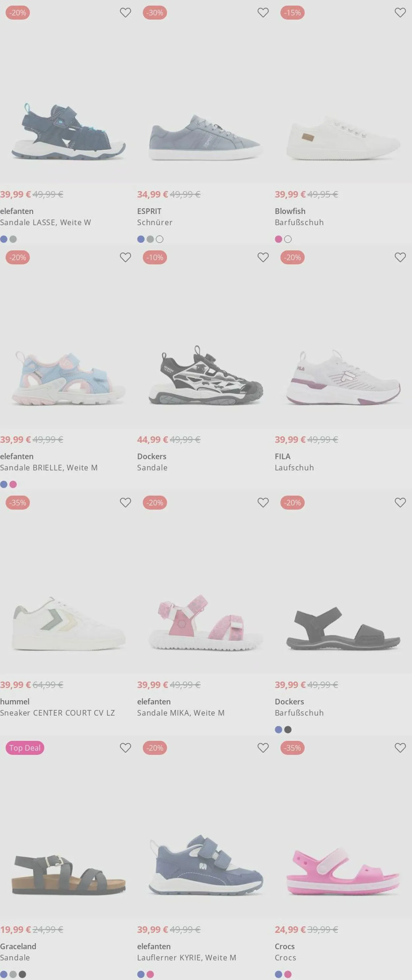Screen dimensions: 412x980
Task: Favorite the pink Crocs sandal
Action: click(x=400, y=748)
